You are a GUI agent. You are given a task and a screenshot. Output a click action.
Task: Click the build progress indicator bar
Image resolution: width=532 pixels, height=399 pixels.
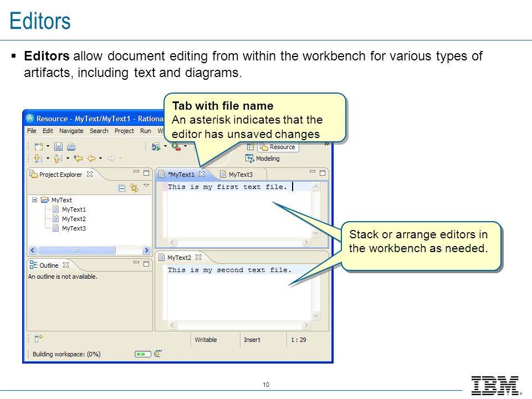(x=143, y=354)
